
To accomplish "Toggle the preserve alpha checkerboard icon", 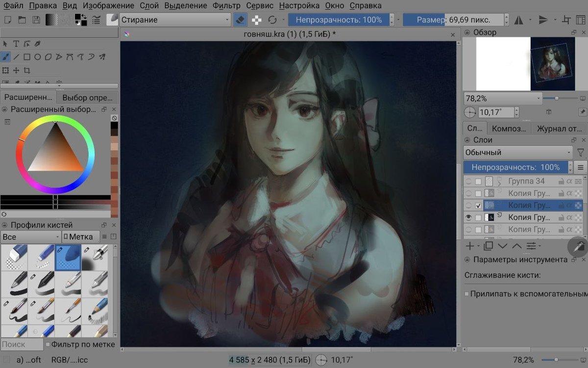I will point(256,20).
